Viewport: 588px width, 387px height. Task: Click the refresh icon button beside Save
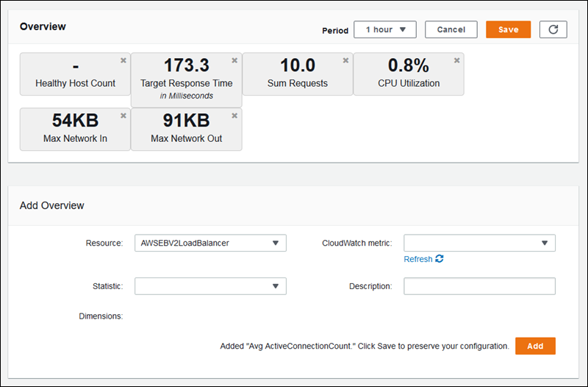click(x=553, y=29)
